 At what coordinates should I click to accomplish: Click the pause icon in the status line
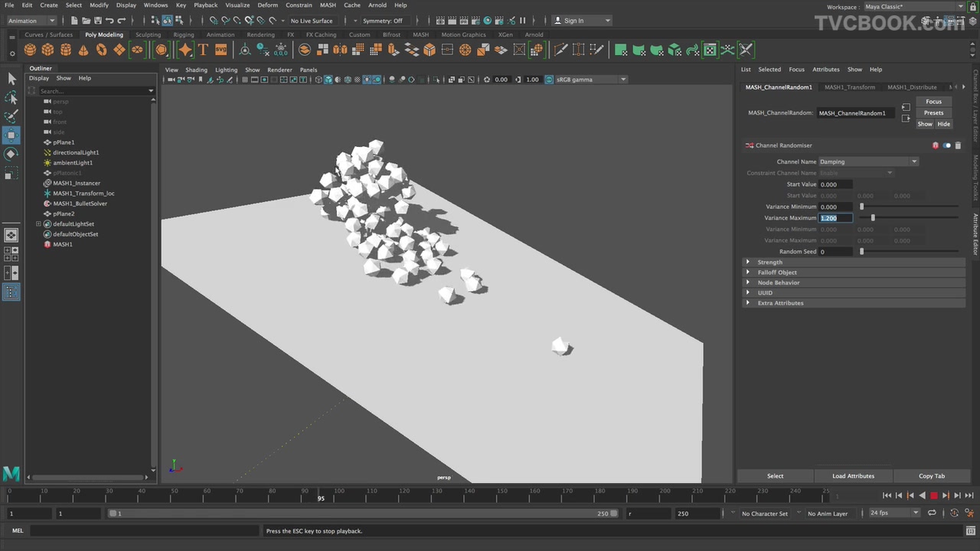[523, 21]
